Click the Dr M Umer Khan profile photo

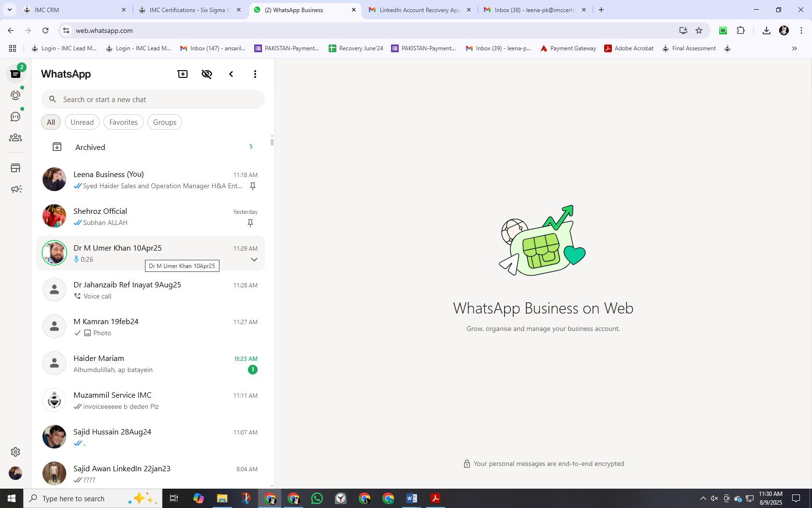pos(54,253)
